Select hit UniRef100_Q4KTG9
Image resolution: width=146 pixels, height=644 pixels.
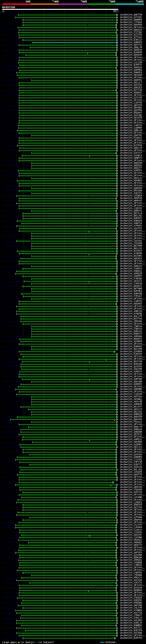[131, 15]
